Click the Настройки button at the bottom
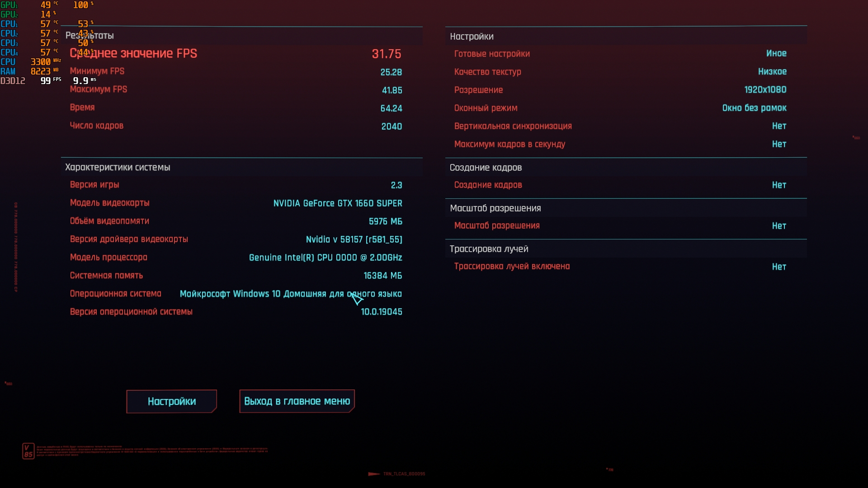 pos(171,401)
